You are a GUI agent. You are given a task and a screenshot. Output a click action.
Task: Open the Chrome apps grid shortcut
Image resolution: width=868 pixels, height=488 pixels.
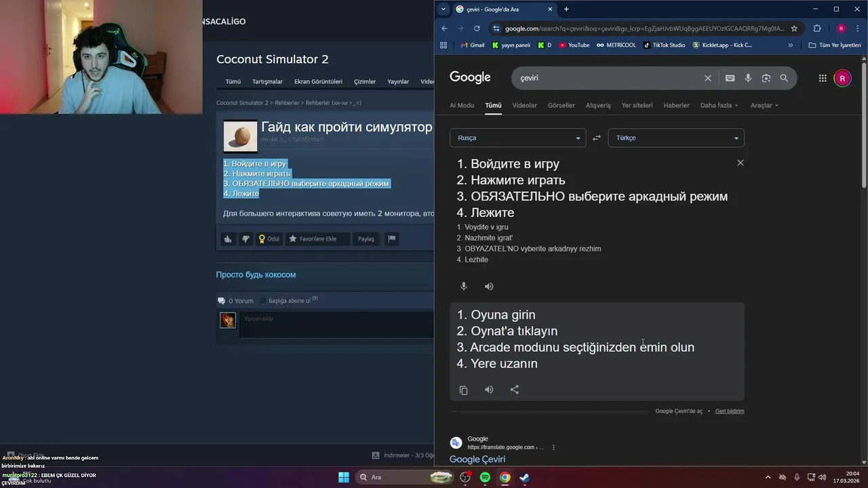click(x=443, y=45)
